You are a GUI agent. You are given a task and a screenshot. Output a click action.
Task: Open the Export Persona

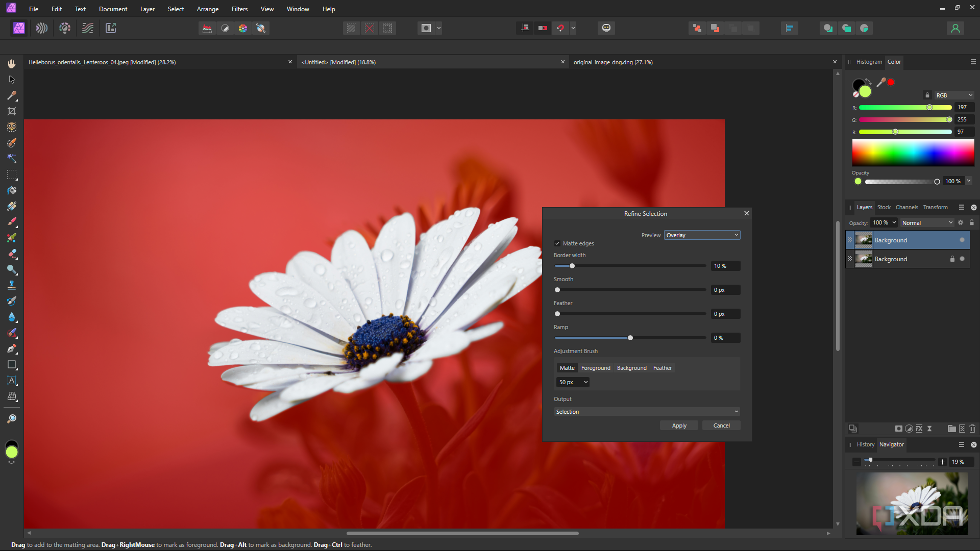coord(111,28)
